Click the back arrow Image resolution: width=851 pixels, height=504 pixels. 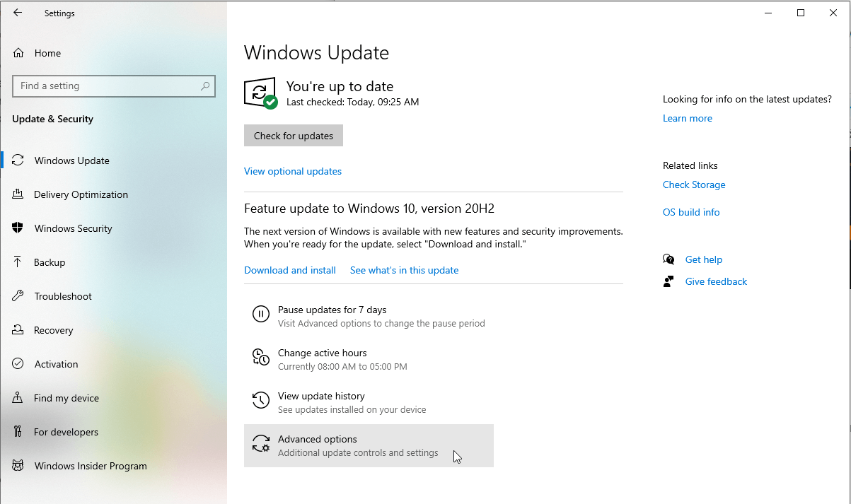pos(18,12)
